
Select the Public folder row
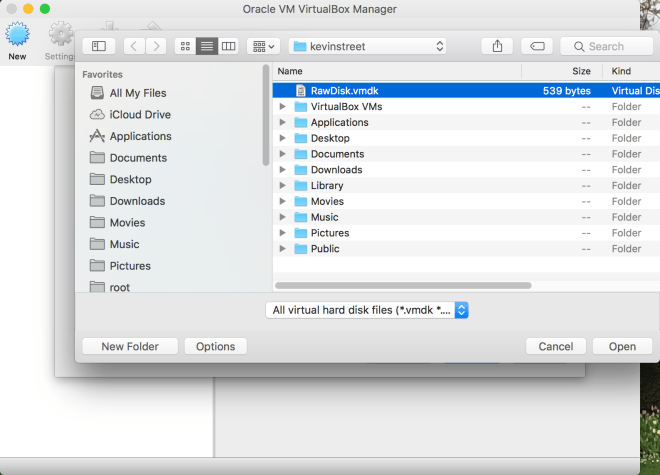click(x=466, y=249)
